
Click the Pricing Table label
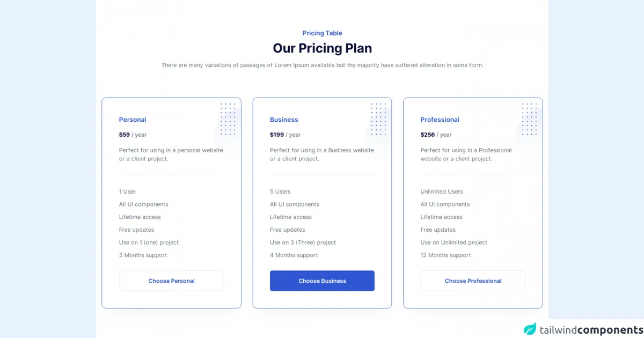click(322, 33)
